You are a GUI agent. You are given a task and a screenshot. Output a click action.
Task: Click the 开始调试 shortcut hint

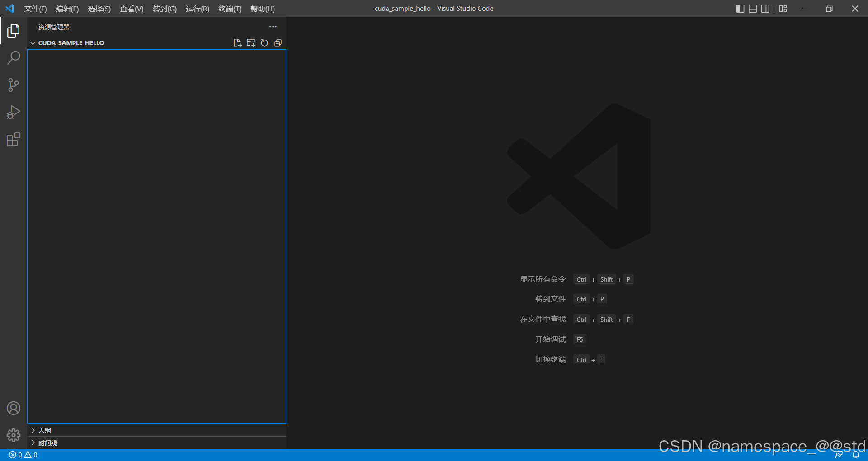pos(550,339)
